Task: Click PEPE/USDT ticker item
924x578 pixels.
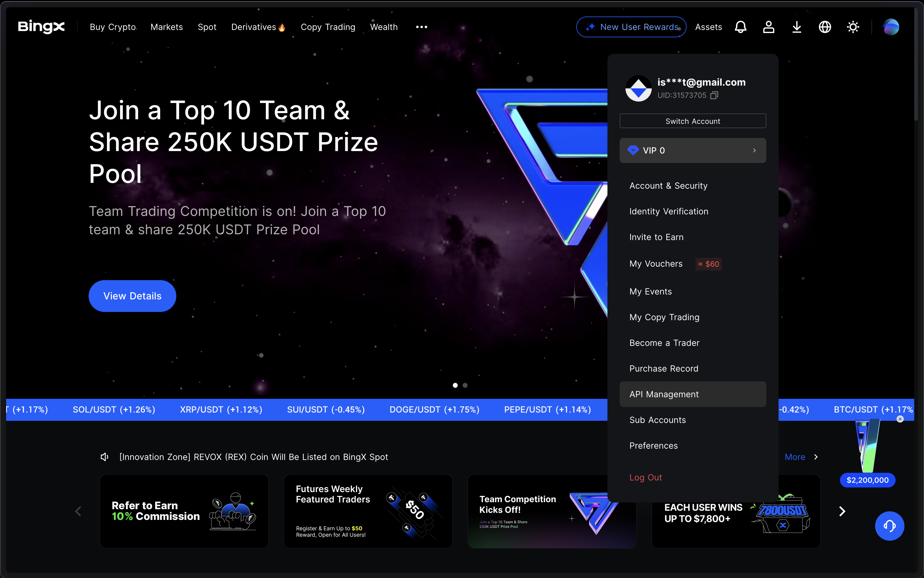Action: tap(547, 409)
